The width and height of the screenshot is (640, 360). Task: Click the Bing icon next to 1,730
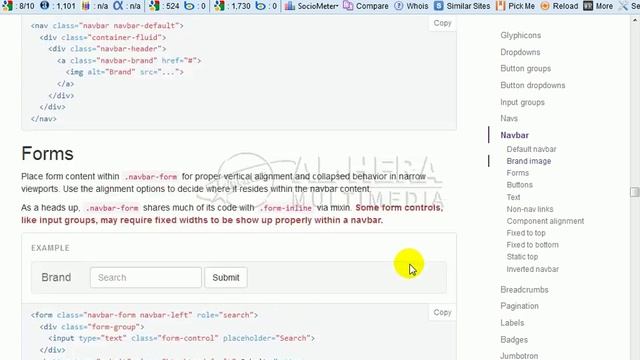pos(260,6)
